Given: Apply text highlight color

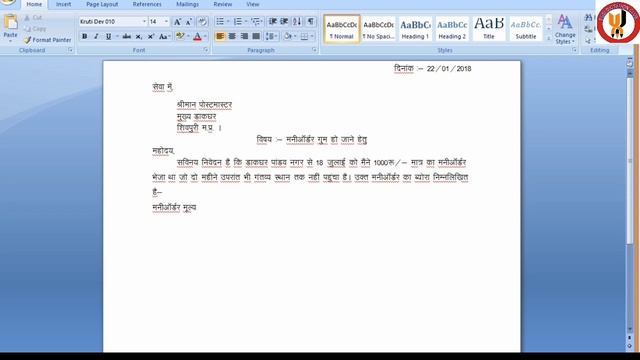Looking at the screenshot, I should pyautogui.click(x=180, y=36).
